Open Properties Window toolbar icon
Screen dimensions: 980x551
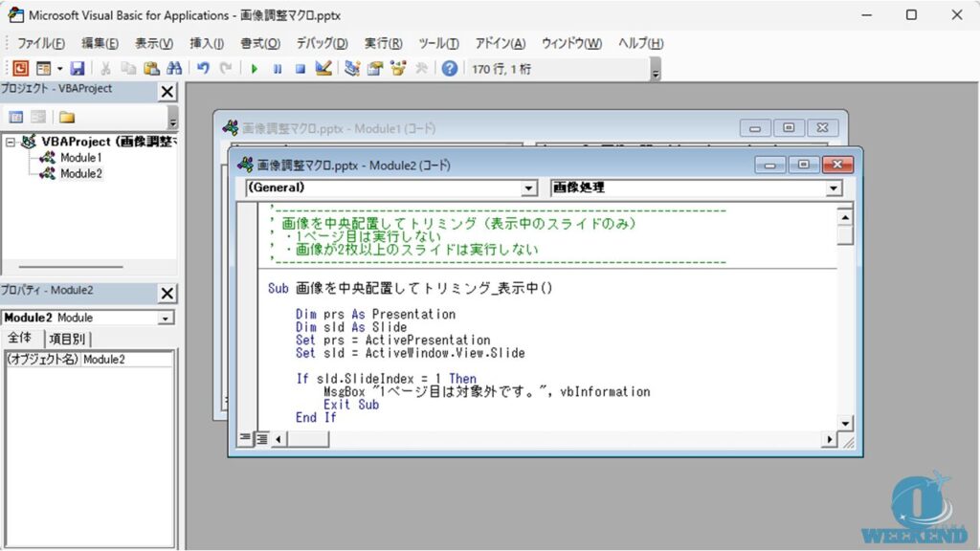(x=375, y=68)
